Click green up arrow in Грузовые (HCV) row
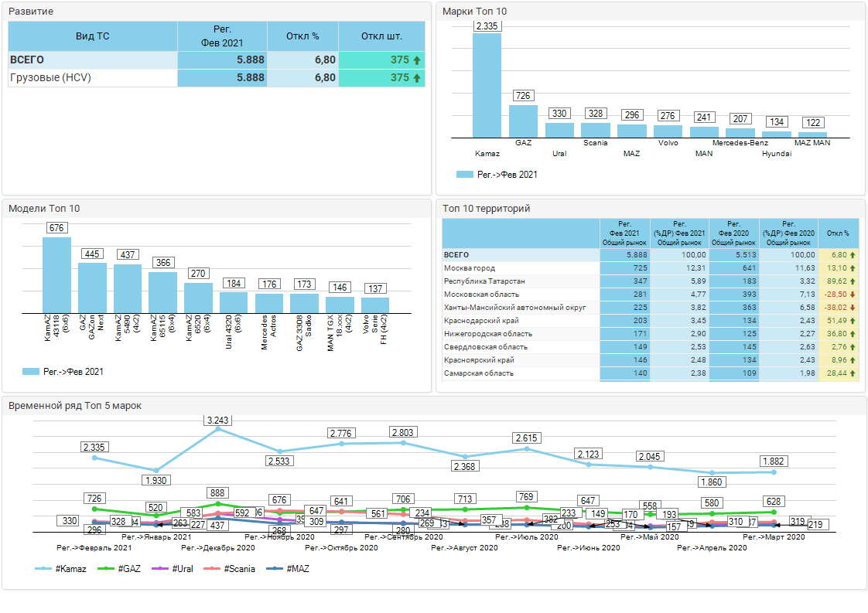868x613 pixels. tap(417, 78)
